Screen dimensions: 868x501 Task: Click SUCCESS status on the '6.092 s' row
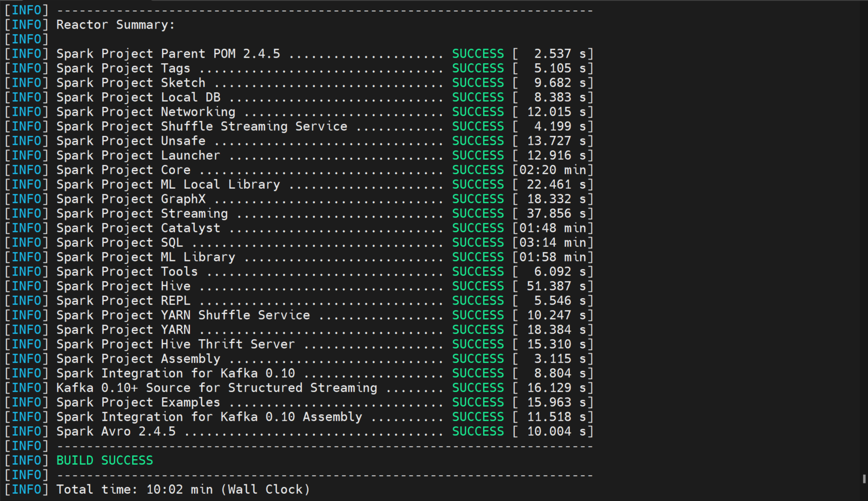coord(478,272)
